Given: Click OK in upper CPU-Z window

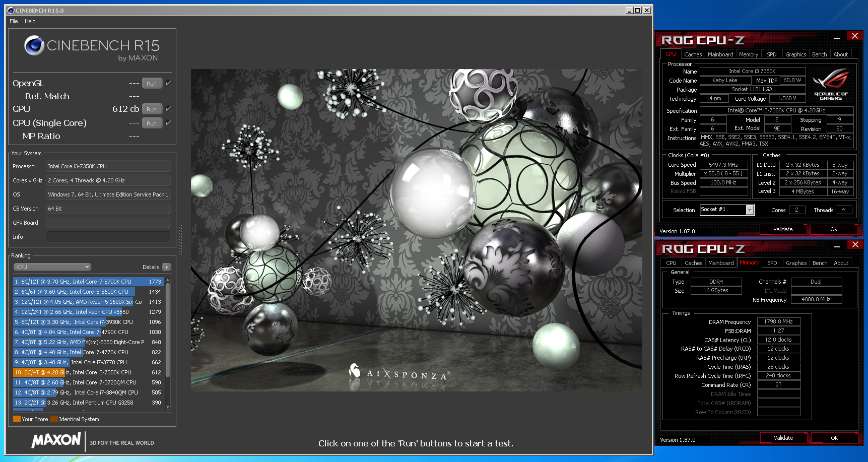Looking at the screenshot, I should (834, 229).
